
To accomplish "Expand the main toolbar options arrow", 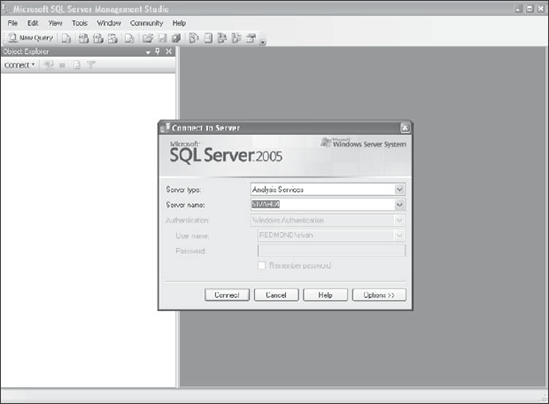I will pos(263,42).
